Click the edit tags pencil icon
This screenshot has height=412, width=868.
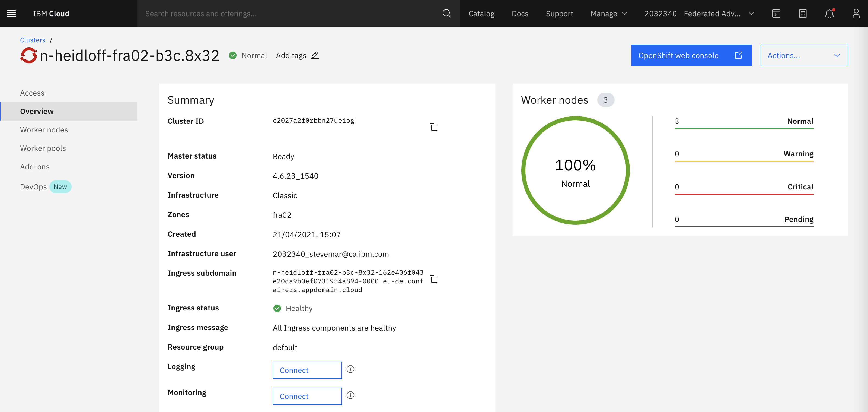tap(315, 55)
